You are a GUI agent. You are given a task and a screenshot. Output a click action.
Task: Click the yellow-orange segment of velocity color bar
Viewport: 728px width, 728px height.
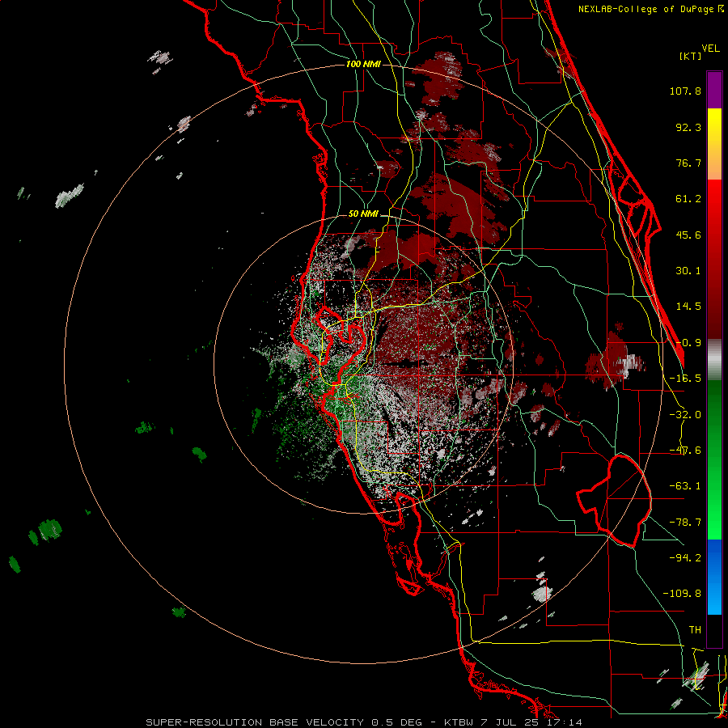pos(714,144)
